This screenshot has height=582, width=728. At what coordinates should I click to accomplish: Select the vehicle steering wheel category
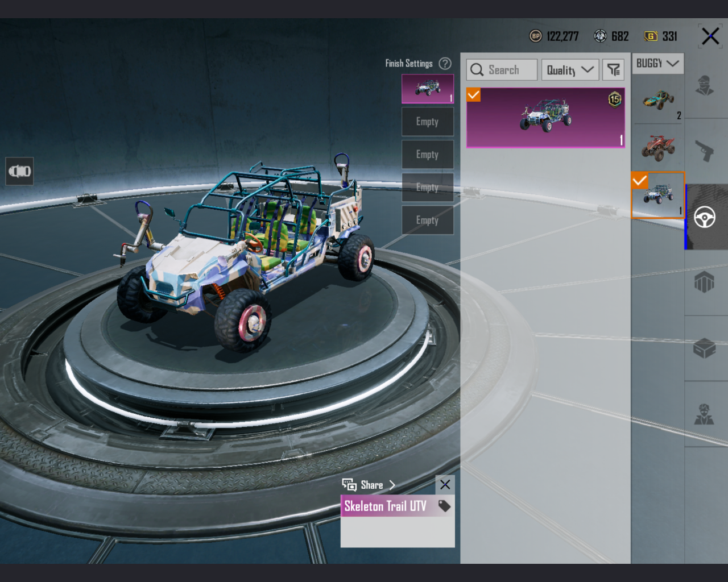[x=705, y=217]
